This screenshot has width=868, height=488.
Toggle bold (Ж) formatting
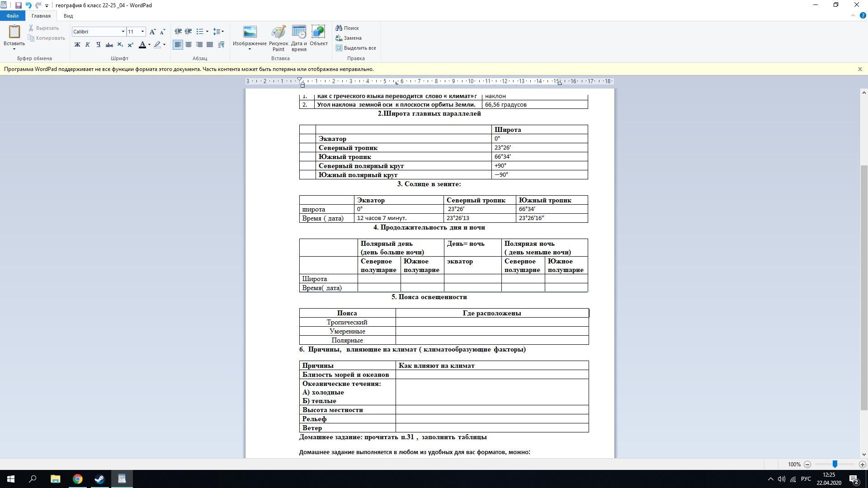pos(77,45)
